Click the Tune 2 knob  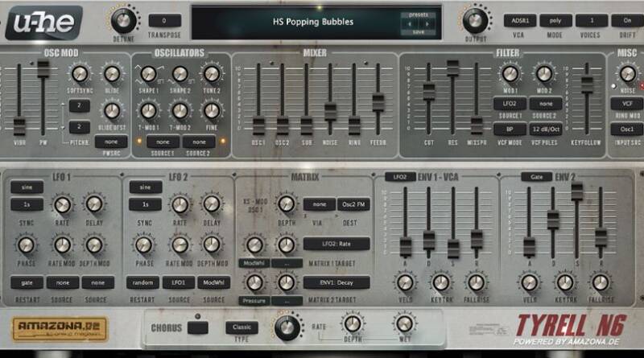click(212, 74)
